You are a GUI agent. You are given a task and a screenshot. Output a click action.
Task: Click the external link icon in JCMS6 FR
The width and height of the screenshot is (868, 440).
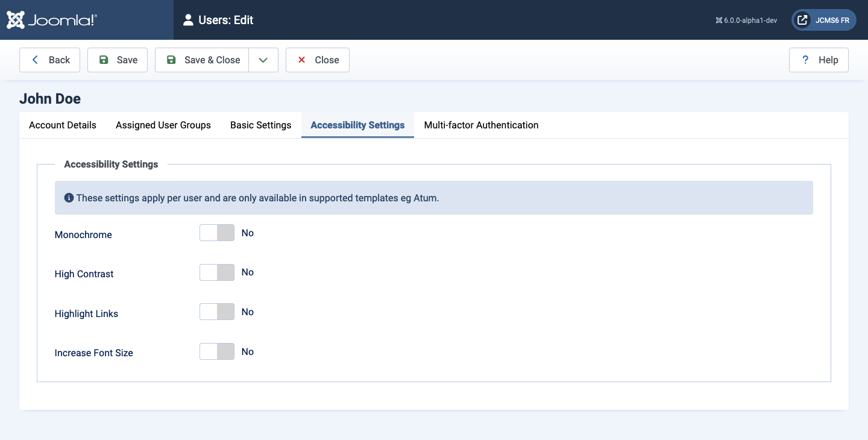(x=802, y=20)
